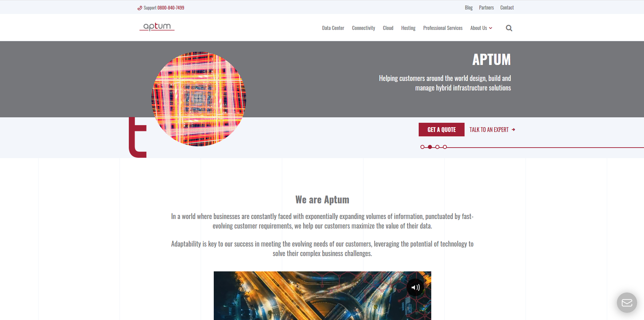This screenshot has height=320, width=644.
Task: Open the mail chat widget icon
Action: (x=627, y=303)
